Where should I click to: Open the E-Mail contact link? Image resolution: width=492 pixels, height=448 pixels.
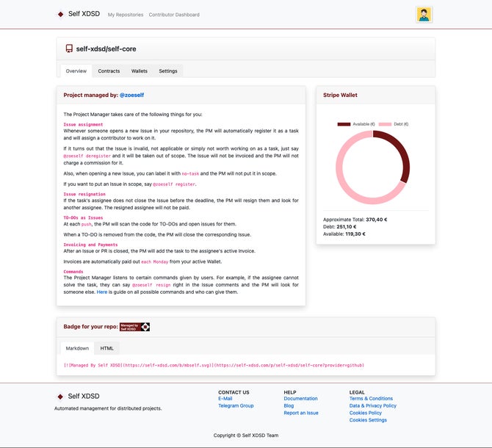(225, 399)
